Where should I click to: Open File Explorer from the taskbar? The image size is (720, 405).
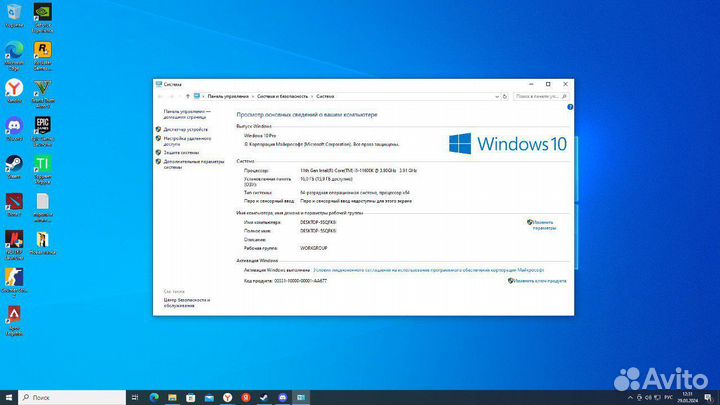[x=172, y=397]
